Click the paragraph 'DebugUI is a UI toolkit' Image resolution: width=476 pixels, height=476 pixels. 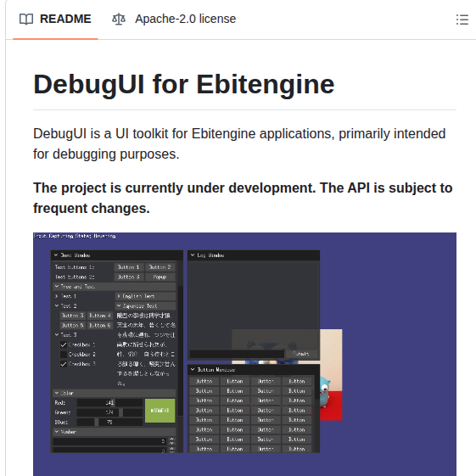click(x=239, y=143)
